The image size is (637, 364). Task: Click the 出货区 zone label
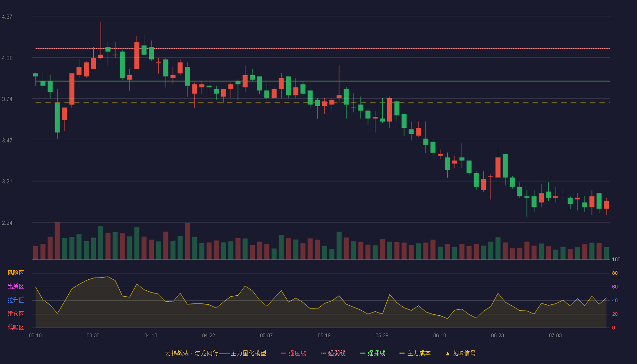click(x=15, y=287)
